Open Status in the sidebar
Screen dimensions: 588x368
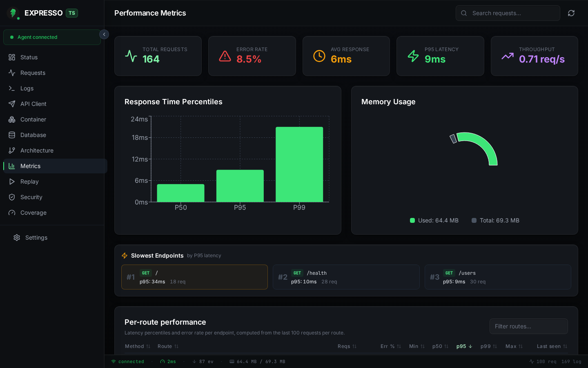tap(55, 57)
